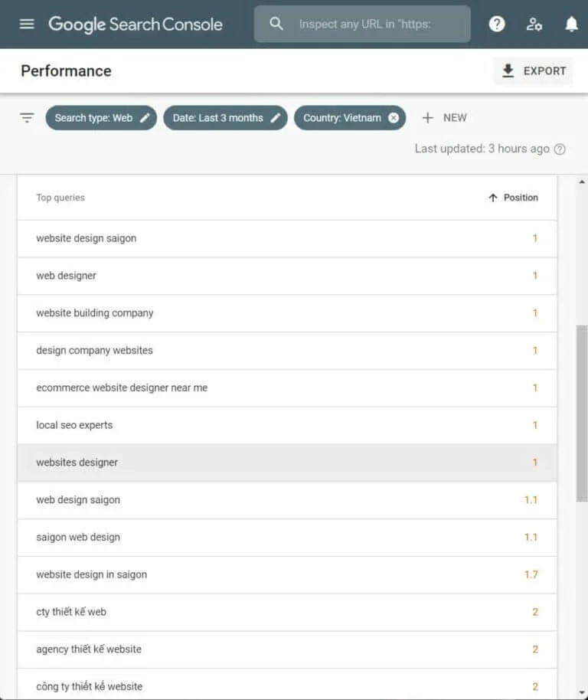Remove the Country: Vietnam filter
This screenshot has width=588, height=700.
coord(393,117)
